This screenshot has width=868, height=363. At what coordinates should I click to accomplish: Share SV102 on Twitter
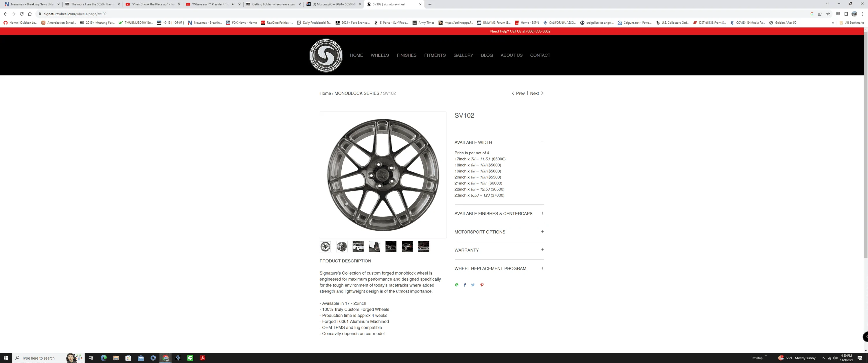click(x=473, y=285)
